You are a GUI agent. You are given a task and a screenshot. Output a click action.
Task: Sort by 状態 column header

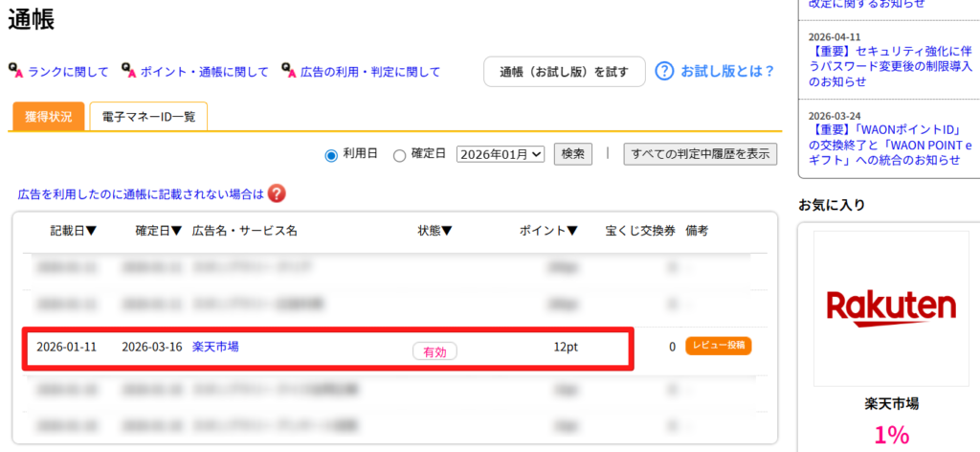[x=434, y=231]
